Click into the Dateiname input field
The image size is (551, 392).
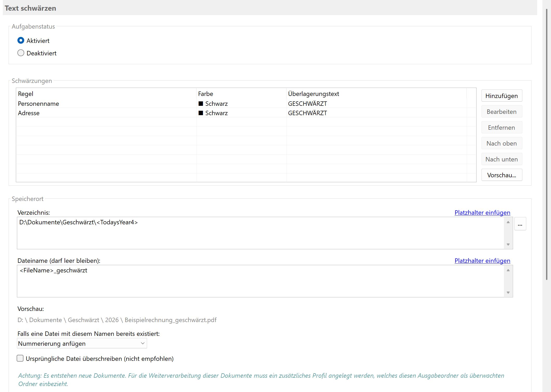(x=260, y=281)
